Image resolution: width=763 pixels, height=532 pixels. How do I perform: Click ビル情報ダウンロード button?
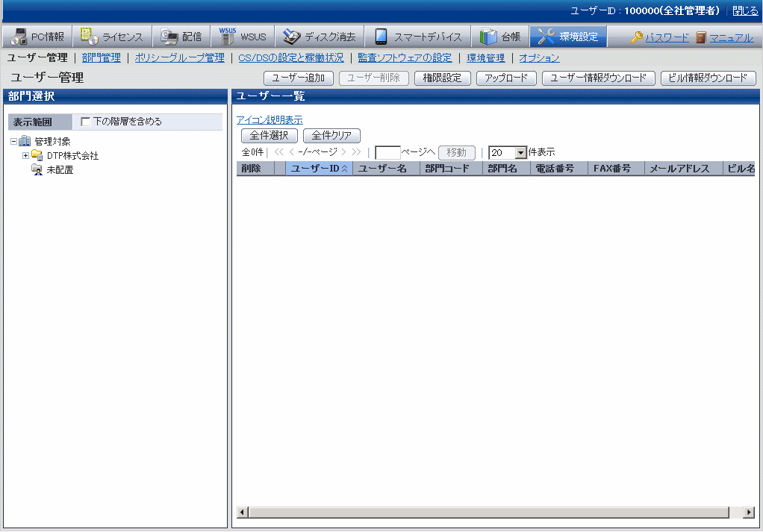[708, 78]
